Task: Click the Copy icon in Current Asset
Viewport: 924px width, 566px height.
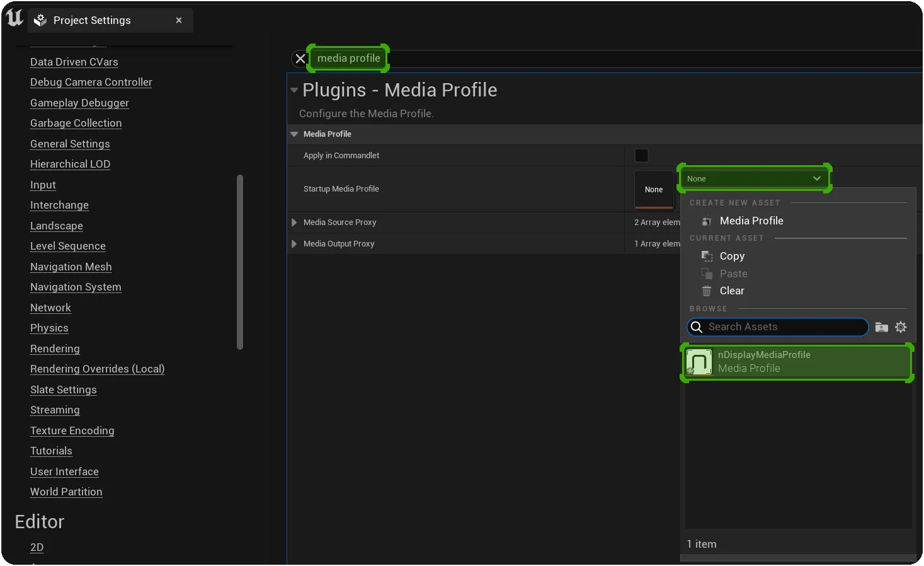Action: point(707,256)
